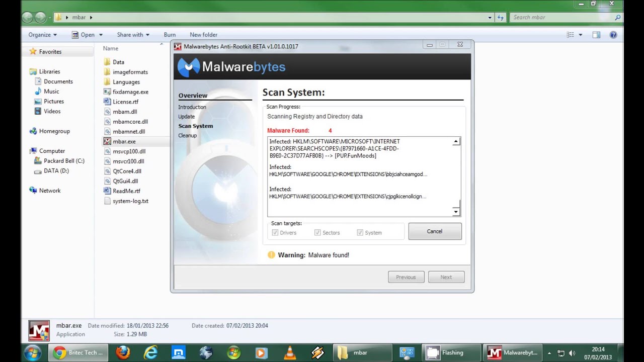Open Pictures library in navigation pane
Image resolution: width=644 pixels, height=362 pixels.
point(53,102)
